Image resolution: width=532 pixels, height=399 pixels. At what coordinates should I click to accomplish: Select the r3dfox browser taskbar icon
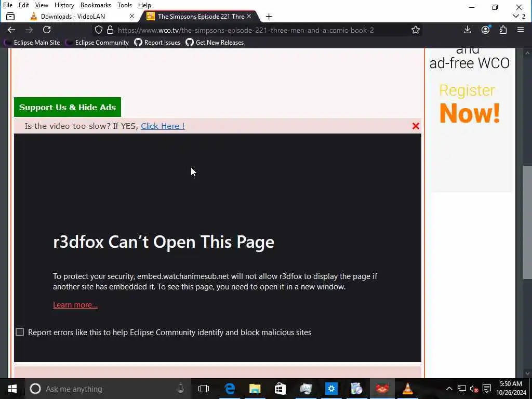coord(382,389)
